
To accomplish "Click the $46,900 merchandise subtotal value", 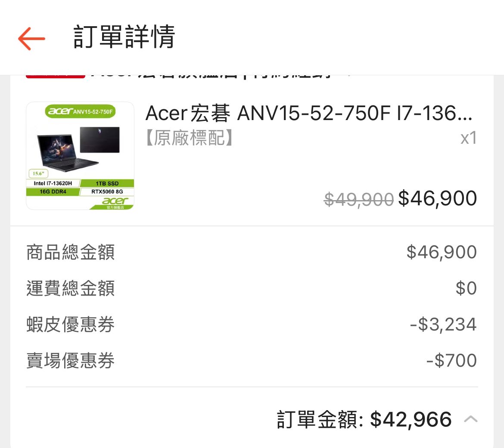I will click(x=442, y=252).
